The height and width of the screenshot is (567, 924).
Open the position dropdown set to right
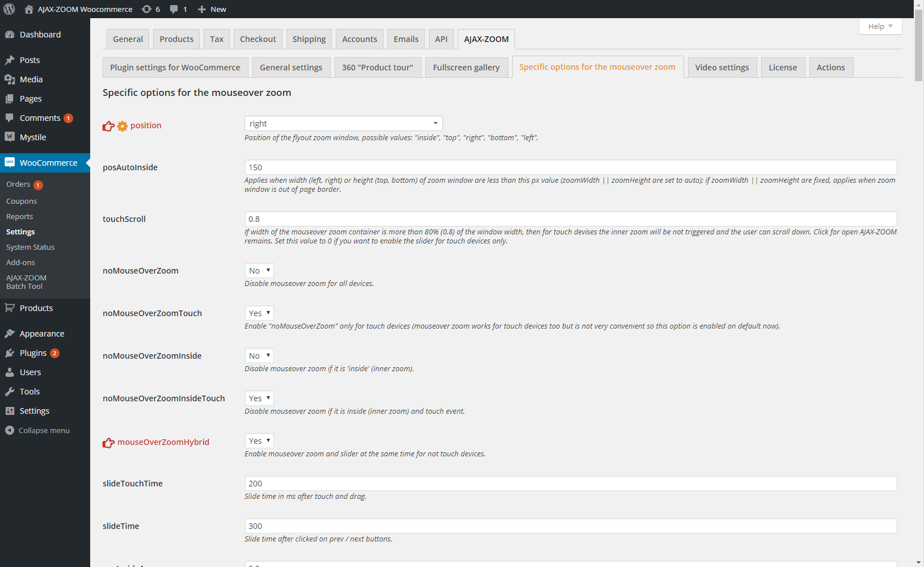click(x=343, y=124)
